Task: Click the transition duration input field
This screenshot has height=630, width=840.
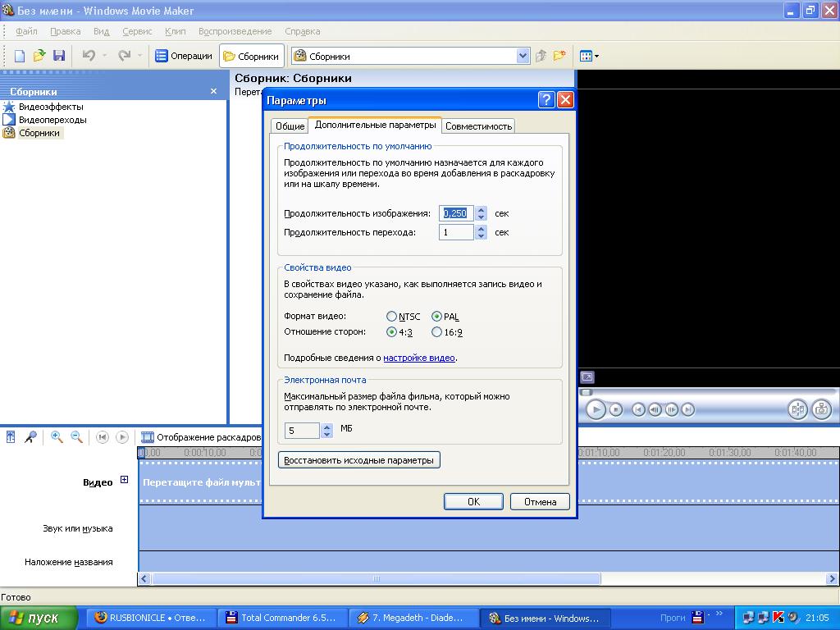Action: click(x=456, y=232)
